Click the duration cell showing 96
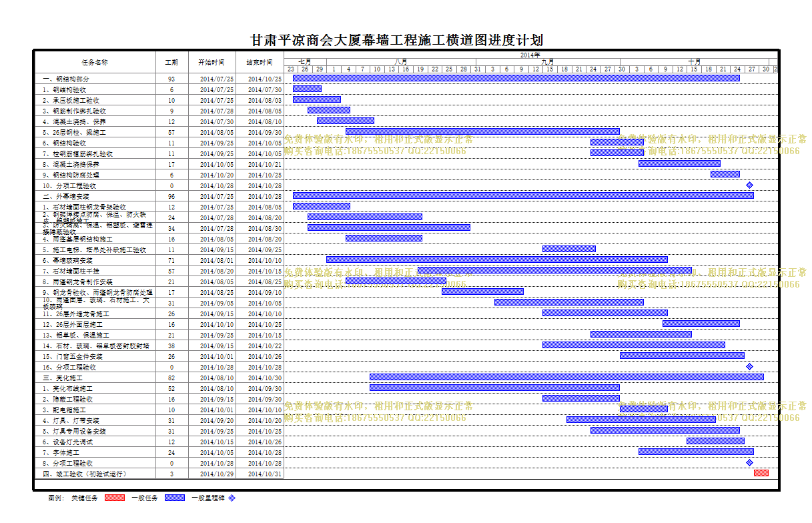The image size is (812, 523). pyautogui.click(x=172, y=196)
